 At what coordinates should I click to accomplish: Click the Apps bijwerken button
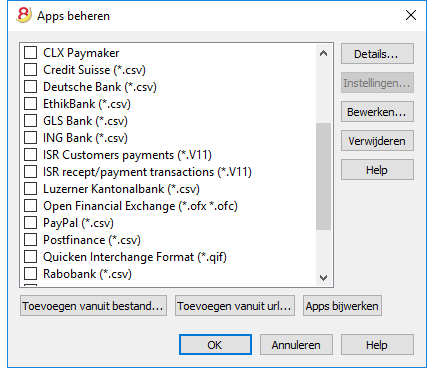click(342, 306)
